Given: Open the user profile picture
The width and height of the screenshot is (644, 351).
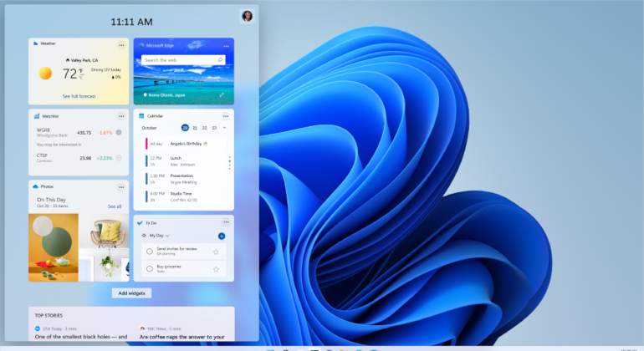Looking at the screenshot, I should coord(248,16).
